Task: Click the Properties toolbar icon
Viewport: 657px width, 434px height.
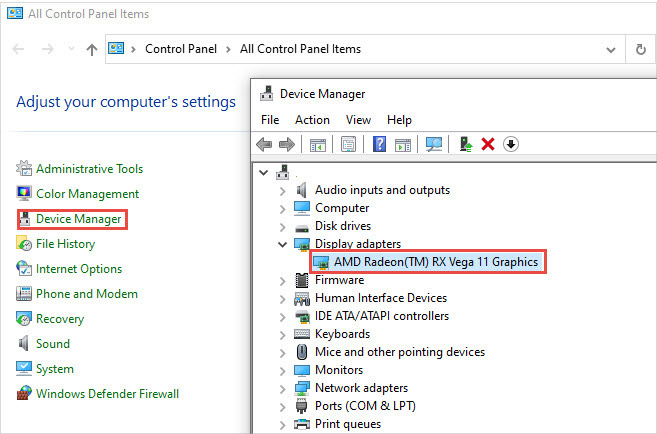Action: [348, 144]
